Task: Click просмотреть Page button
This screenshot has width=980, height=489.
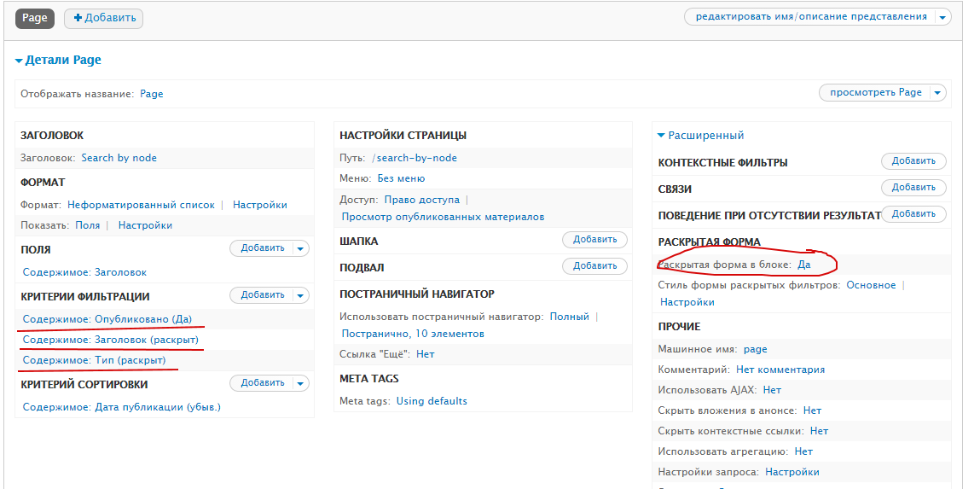Action: (875, 92)
